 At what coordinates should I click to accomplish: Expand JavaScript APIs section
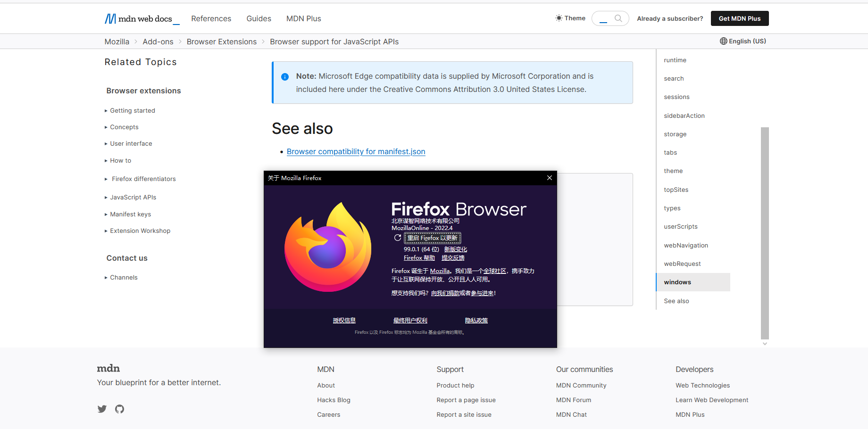pos(130,198)
